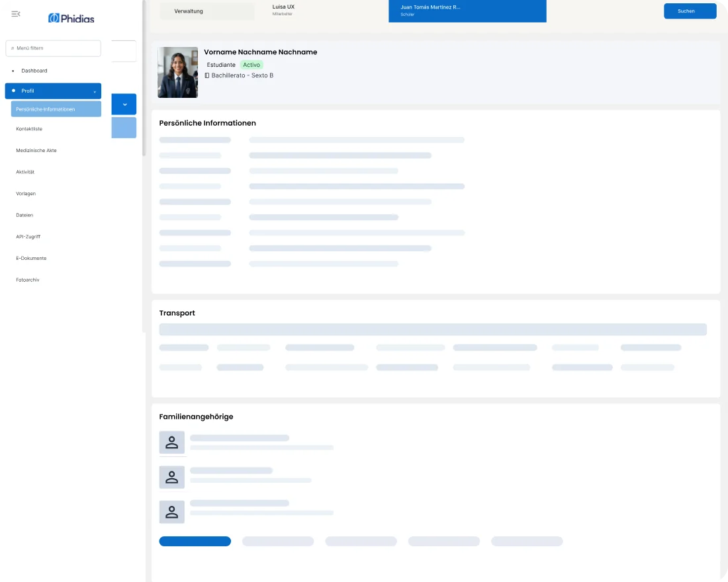This screenshot has width=728, height=582.
Task: Select Persönliche Informationen in the sidebar
Action: tap(56, 109)
